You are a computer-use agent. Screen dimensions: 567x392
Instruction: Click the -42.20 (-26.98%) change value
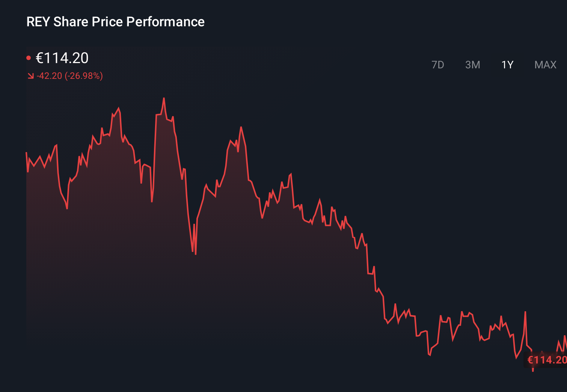[x=69, y=76]
